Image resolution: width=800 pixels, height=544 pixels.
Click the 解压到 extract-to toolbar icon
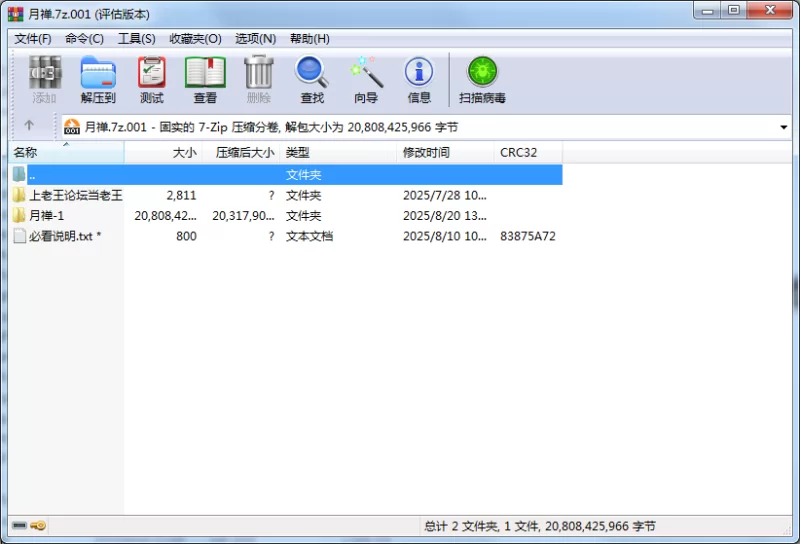tap(98, 80)
